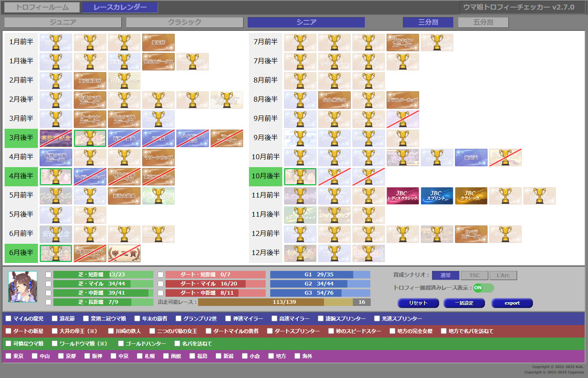Tick the ダート・中距離 filter checkbox
The height and width of the screenshot is (378, 588).
click(x=161, y=293)
